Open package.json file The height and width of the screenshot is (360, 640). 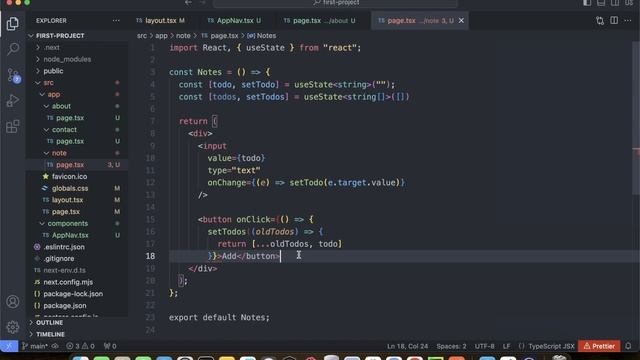(x=64, y=306)
